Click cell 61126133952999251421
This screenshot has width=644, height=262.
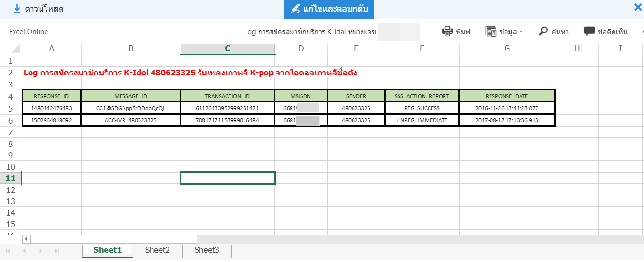228,108
